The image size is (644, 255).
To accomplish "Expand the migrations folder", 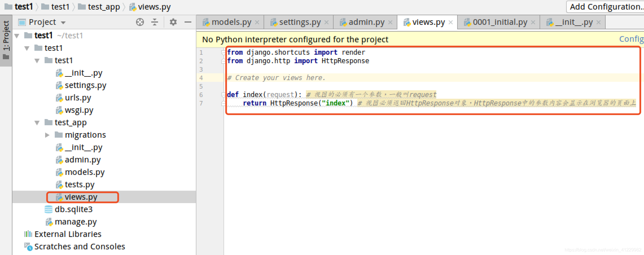I will click(47, 135).
